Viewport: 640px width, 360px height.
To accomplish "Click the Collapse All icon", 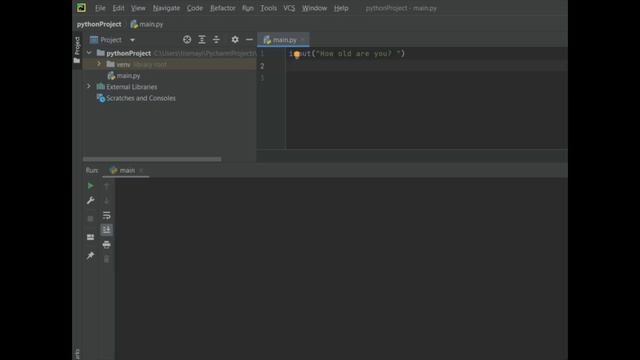I will point(216,40).
